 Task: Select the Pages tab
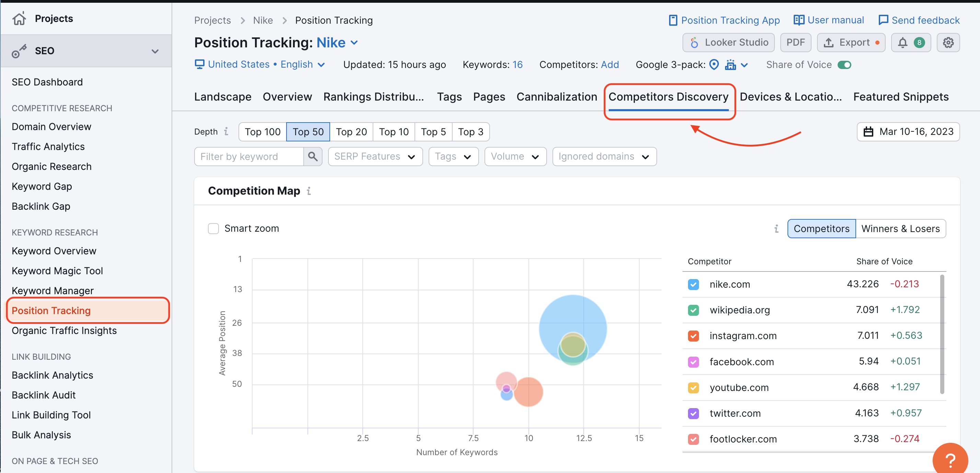pyautogui.click(x=489, y=97)
